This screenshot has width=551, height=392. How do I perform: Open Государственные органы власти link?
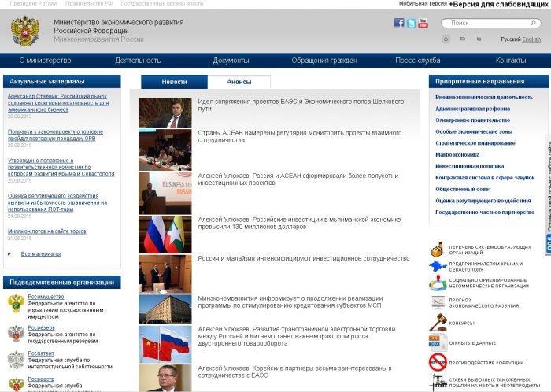coord(162,3)
